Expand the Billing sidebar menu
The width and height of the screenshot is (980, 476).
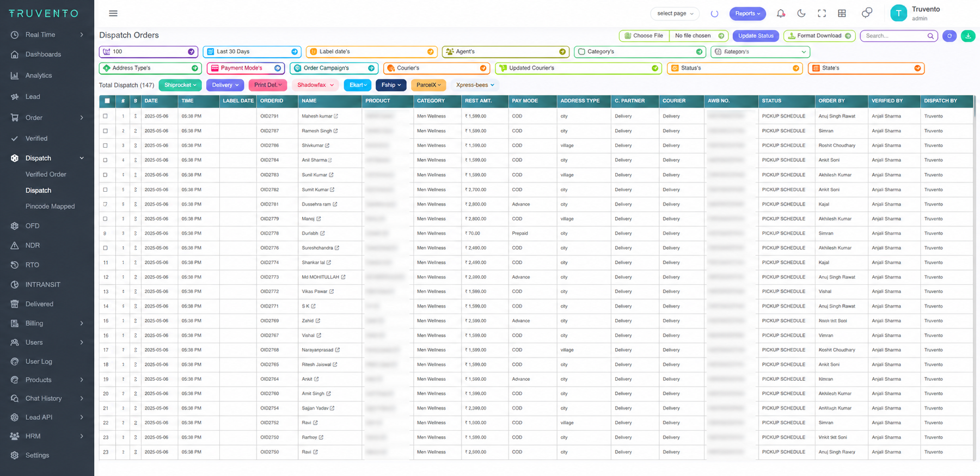pos(47,324)
